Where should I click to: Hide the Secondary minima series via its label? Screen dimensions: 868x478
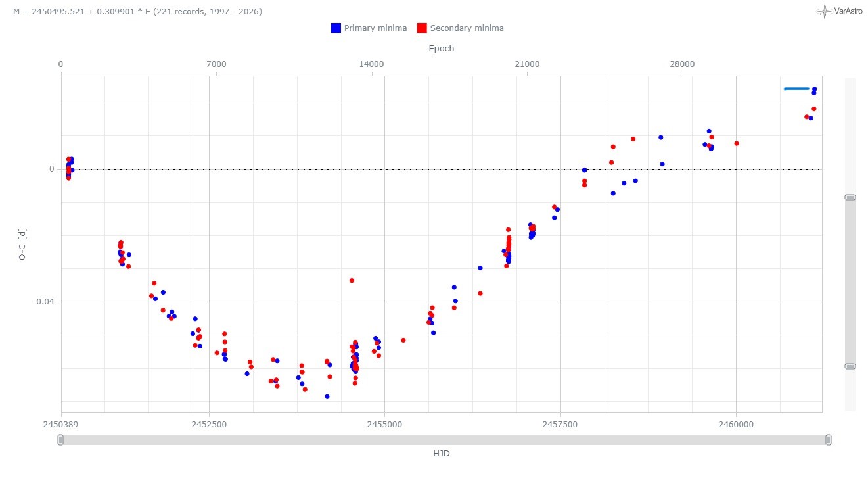point(467,28)
